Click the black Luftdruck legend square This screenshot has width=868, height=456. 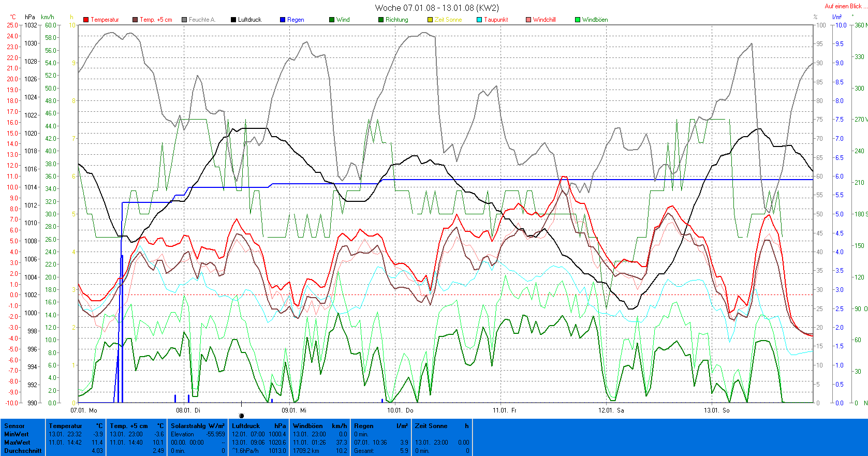233,20
